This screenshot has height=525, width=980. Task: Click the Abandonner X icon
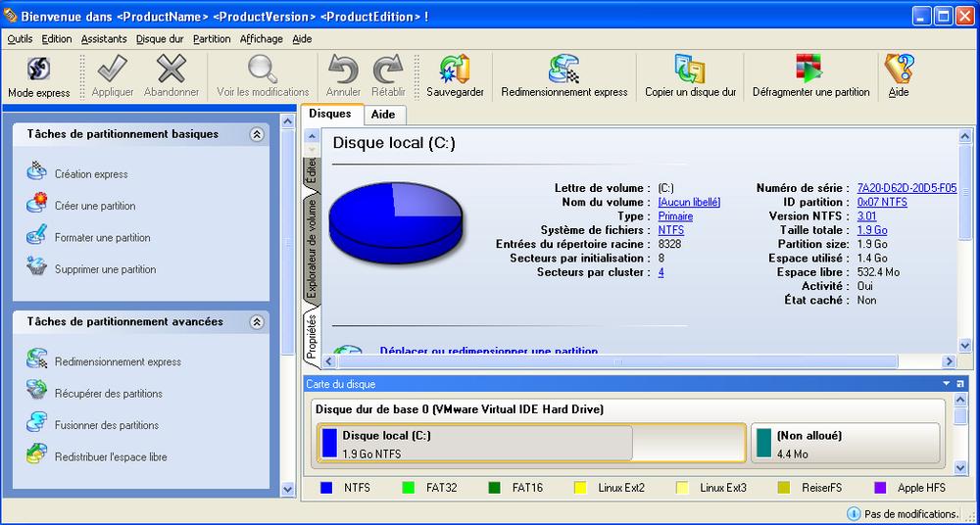click(x=171, y=69)
